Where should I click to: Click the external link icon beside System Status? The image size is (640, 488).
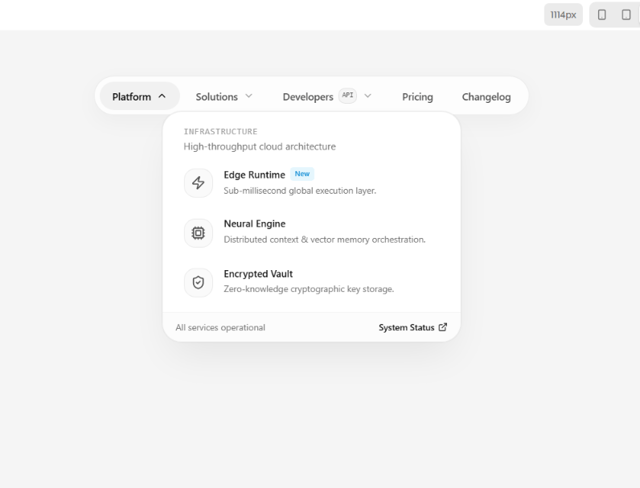(x=443, y=327)
